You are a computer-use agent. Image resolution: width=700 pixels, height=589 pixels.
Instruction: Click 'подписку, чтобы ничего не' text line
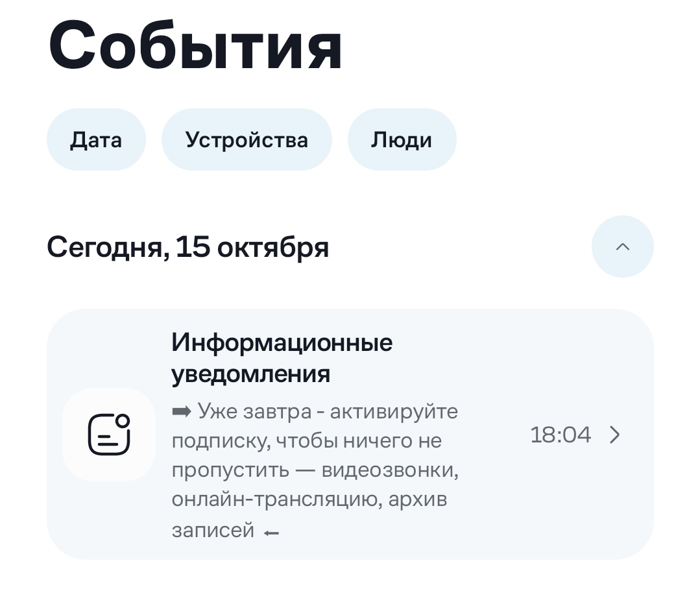[306, 441]
